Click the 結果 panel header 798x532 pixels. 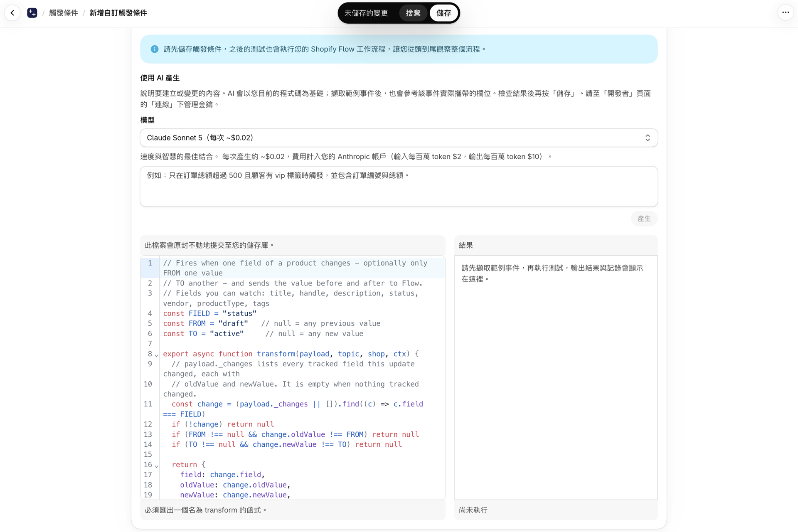coord(556,245)
